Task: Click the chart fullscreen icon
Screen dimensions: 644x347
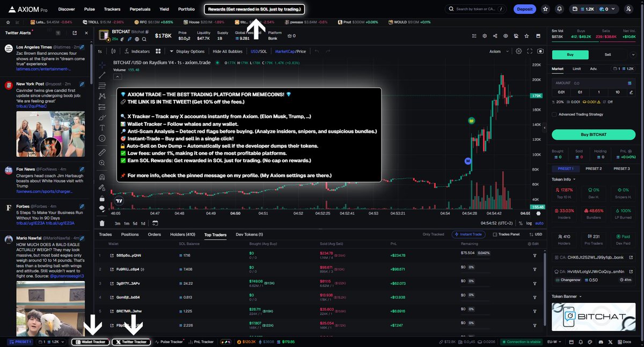Action: tap(530, 51)
